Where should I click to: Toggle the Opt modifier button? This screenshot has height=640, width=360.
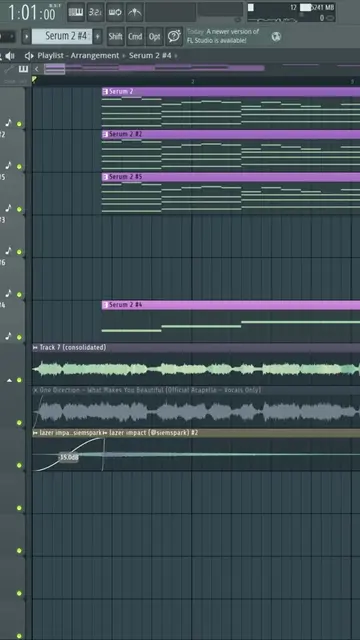tap(155, 36)
